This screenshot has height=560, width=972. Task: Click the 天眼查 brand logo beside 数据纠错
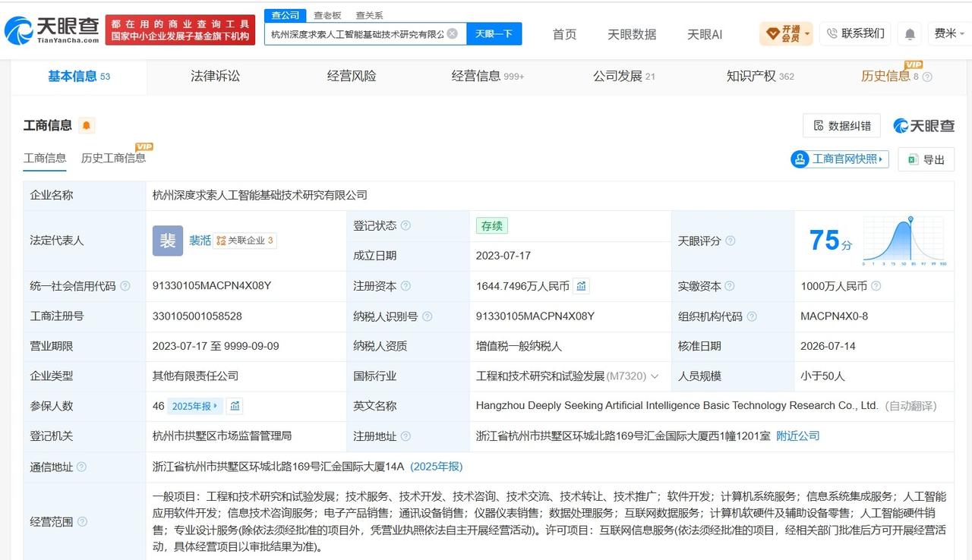(923, 126)
